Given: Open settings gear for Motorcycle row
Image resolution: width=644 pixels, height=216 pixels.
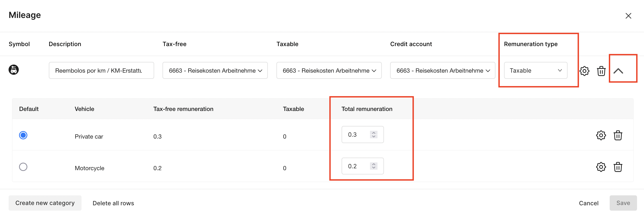Looking at the screenshot, I should 601,167.
